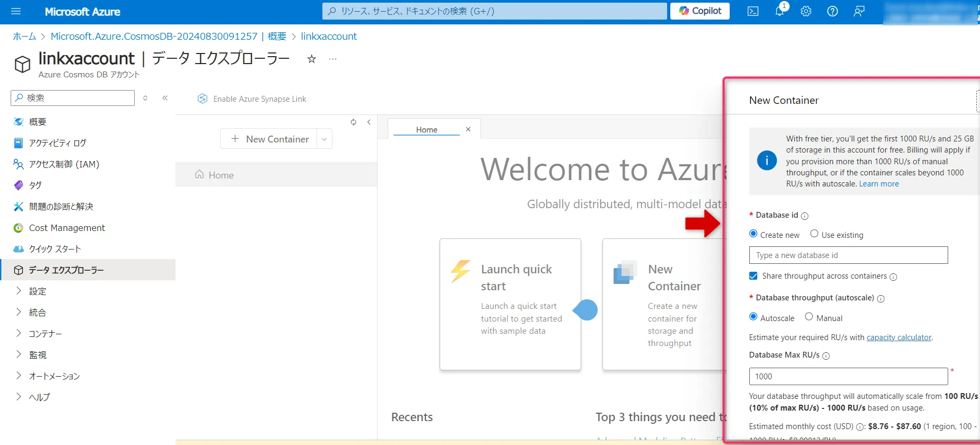Click the new database id field
Image resolution: width=980 pixels, height=445 pixels.
[848, 255]
